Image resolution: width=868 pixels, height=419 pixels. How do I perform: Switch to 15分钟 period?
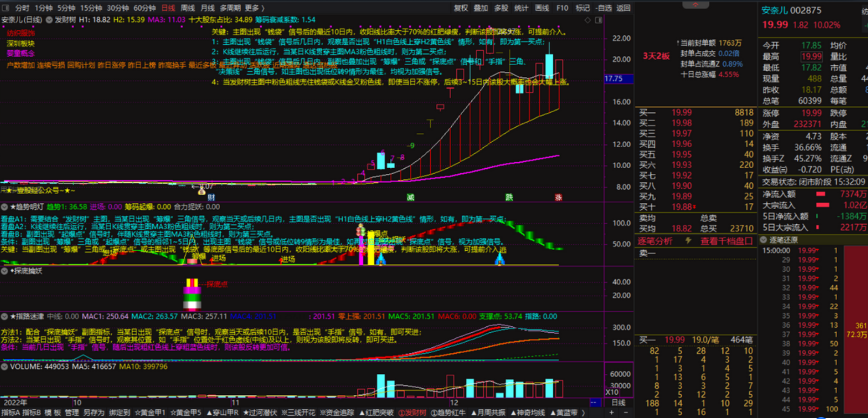91,8
